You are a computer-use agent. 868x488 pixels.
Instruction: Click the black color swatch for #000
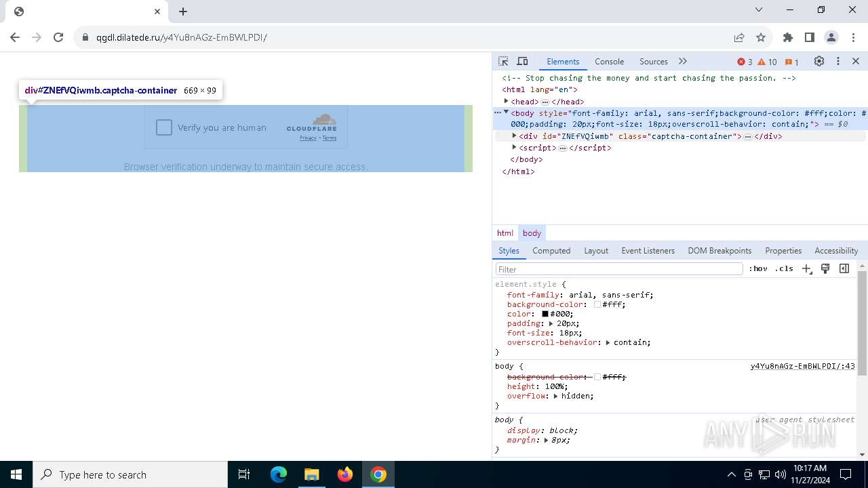(545, 314)
